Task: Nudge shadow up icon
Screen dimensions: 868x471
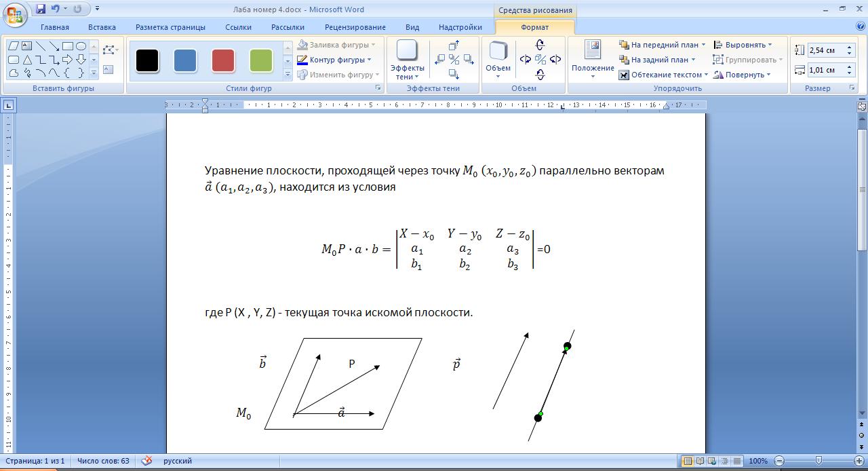Action: [454, 45]
